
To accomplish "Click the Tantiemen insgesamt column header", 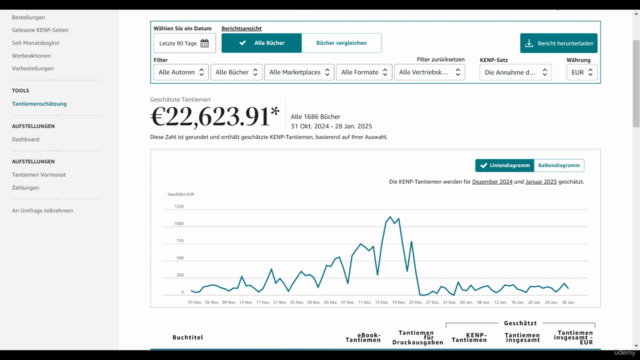I will tap(522, 338).
